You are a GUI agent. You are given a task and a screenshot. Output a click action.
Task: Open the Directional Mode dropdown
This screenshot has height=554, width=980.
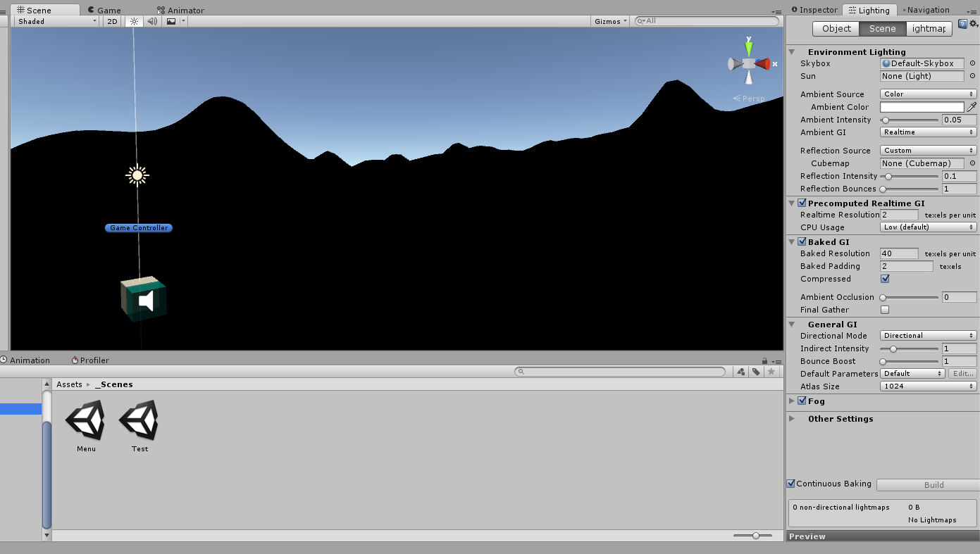pos(927,335)
